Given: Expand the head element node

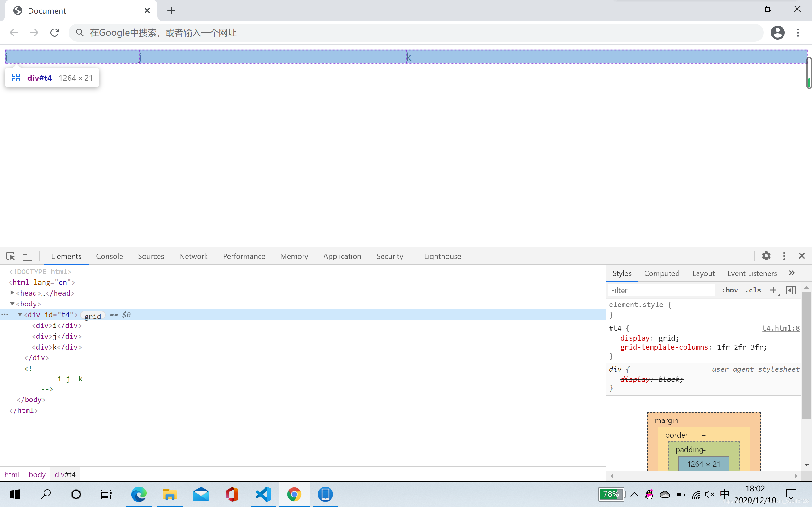Looking at the screenshot, I should pos(12,293).
